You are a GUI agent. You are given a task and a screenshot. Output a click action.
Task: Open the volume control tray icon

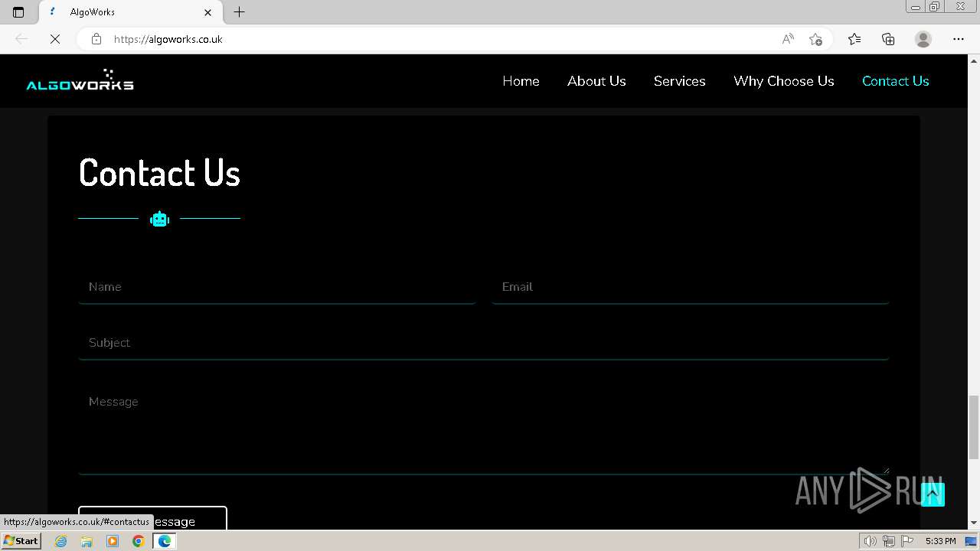pyautogui.click(x=871, y=541)
